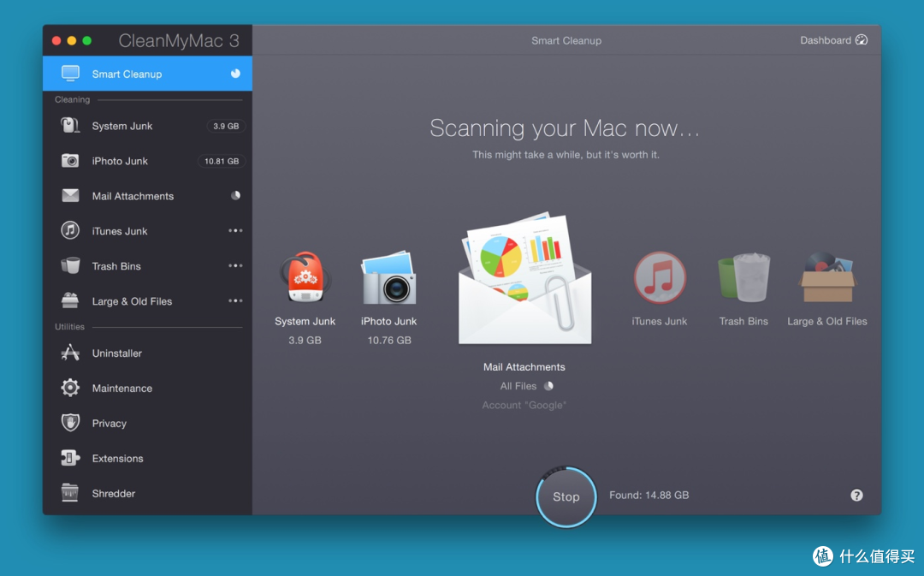Screen dimensions: 924x576
Task: Click the Trash Bins bucket icon in sidebar
Action: tap(70, 265)
